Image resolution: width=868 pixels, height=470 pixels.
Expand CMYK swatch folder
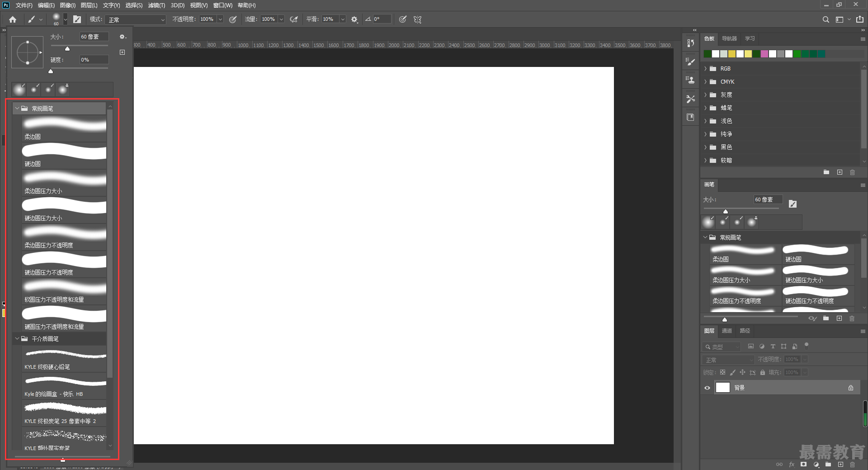coord(705,82)
